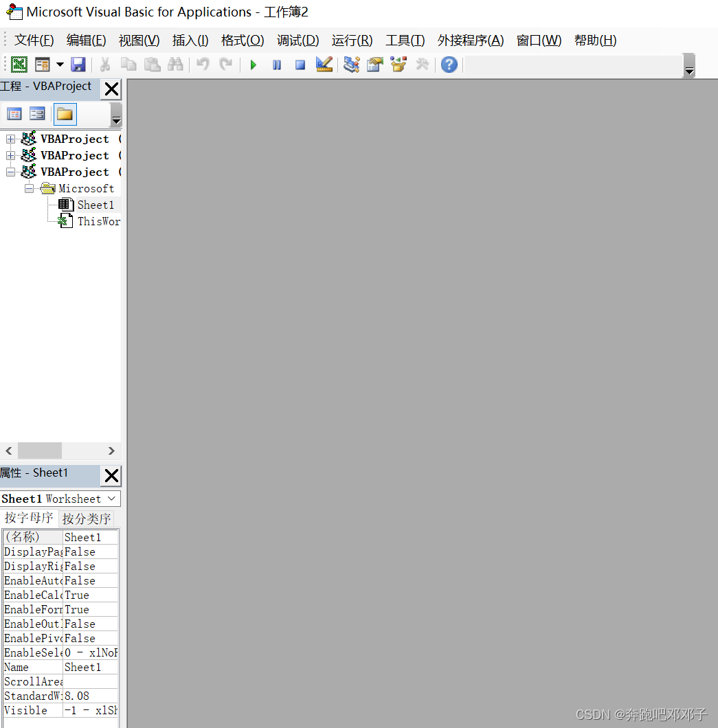Open Properties Window toolbar icon

tap(374, 65)
